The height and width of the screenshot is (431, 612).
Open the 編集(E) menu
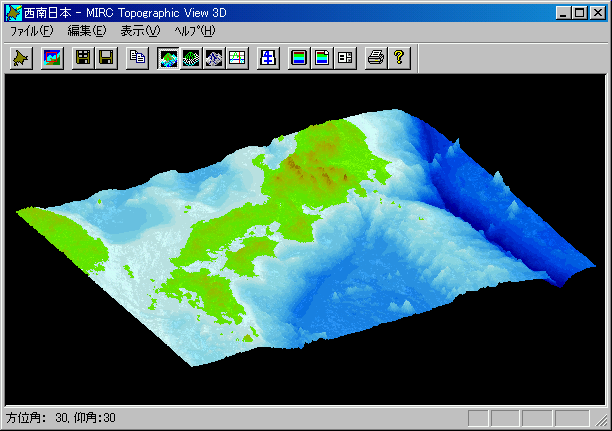coord(86,31)
